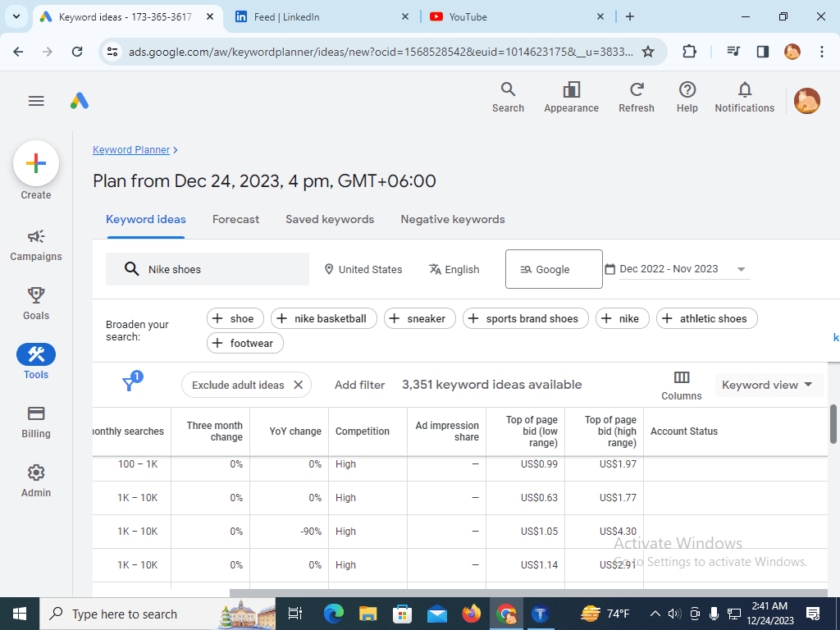Add the 'nike' broaden suggestion
The height and width of the screenshot is (630, 840).
[x=622, y=318]
